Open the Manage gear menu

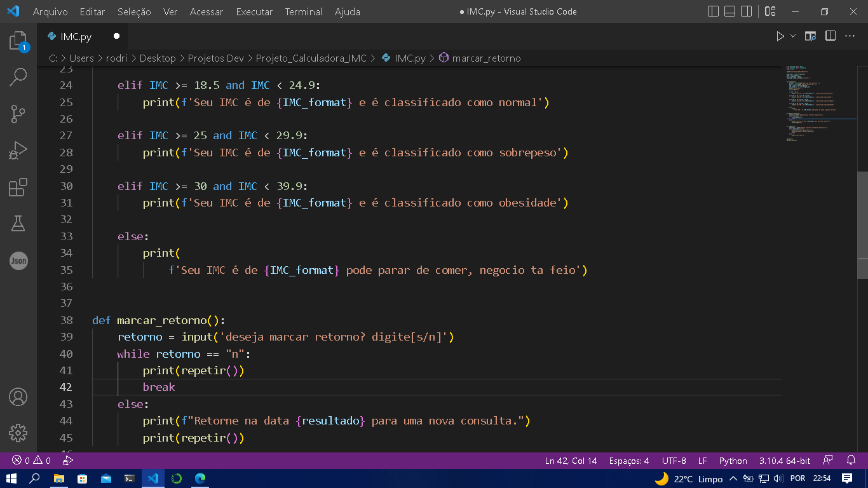18,433
